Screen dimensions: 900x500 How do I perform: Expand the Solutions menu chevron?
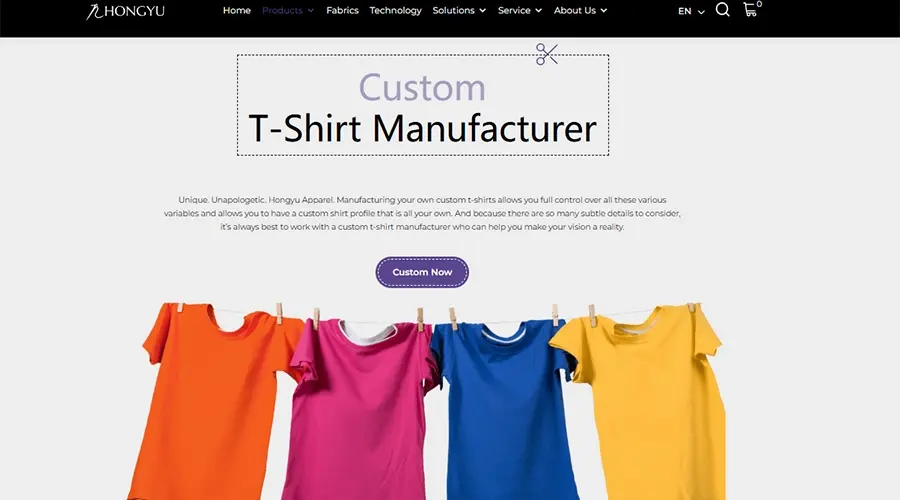coord(482,10)
